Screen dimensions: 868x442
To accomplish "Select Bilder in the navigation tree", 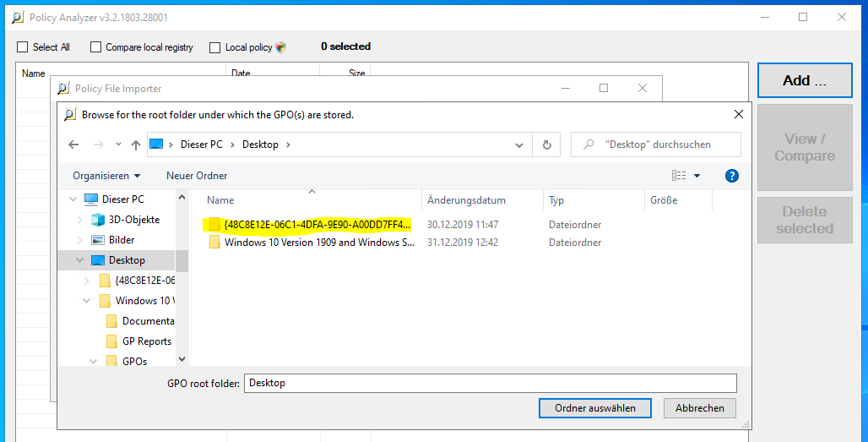I will pos(122,240).
